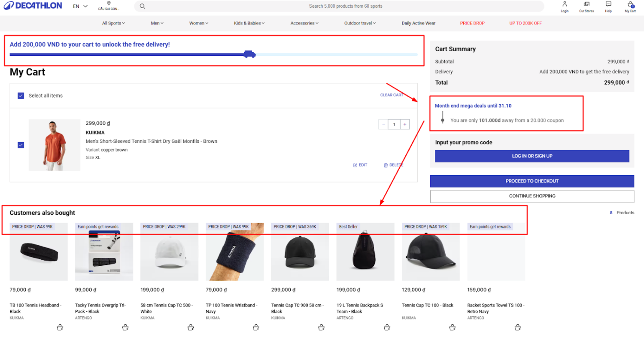Click the Login person icon
The width and height of the screenshot is (644, 337).
coord(565,4)
